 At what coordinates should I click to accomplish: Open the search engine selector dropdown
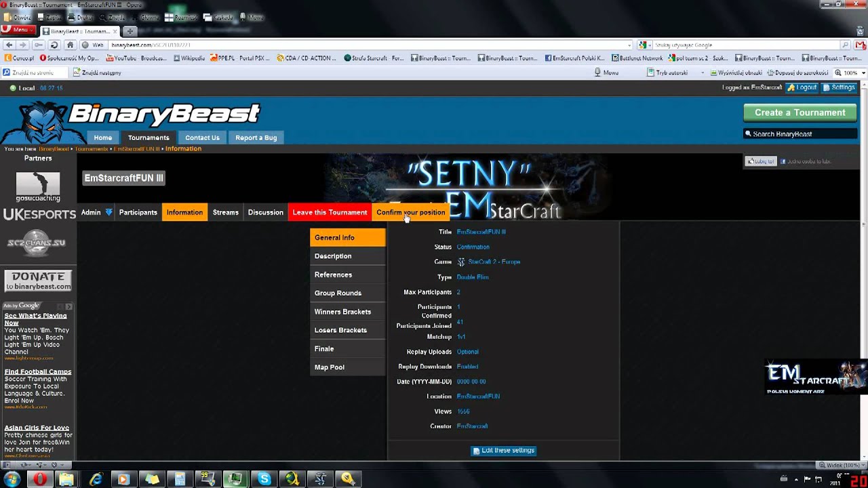(645, 45)
